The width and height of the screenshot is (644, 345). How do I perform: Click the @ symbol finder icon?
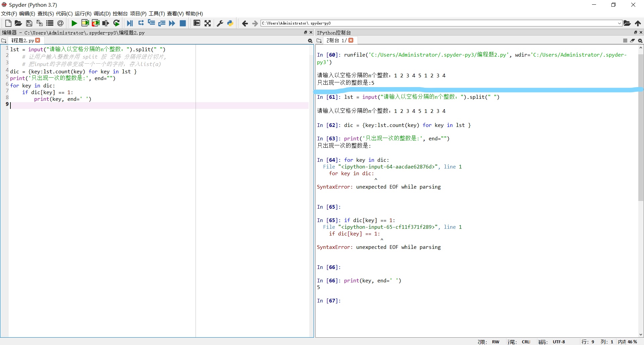(60, 23)
